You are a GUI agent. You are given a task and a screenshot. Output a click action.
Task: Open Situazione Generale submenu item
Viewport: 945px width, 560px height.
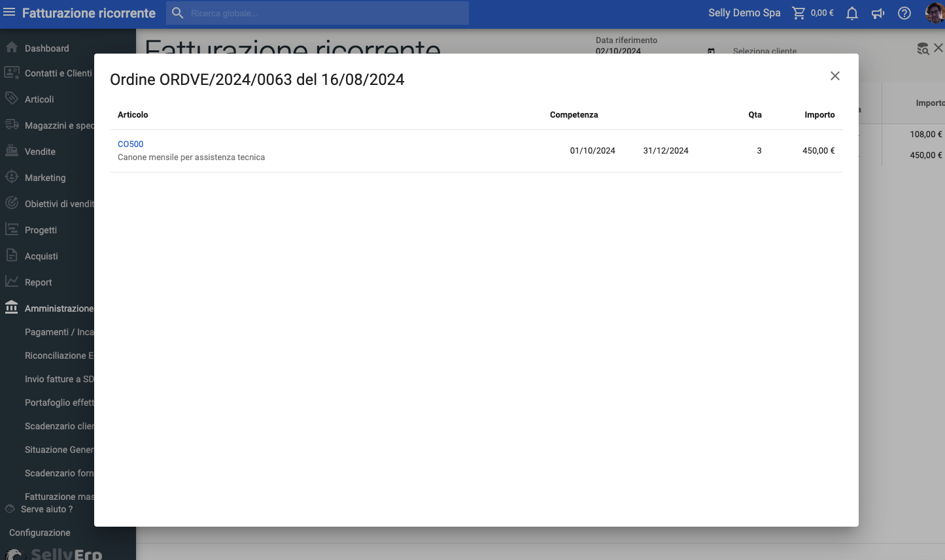pos(59,450)
